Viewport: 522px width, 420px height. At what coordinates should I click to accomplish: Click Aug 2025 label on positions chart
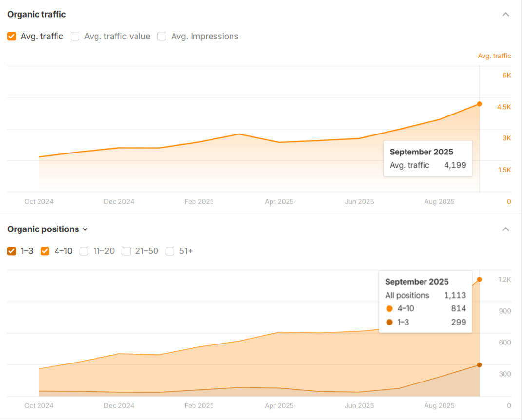(x=439, y=406)
